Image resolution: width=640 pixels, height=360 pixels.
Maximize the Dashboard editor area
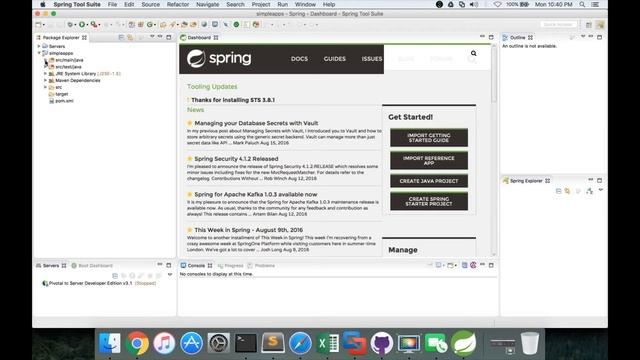tap(491, 37)
